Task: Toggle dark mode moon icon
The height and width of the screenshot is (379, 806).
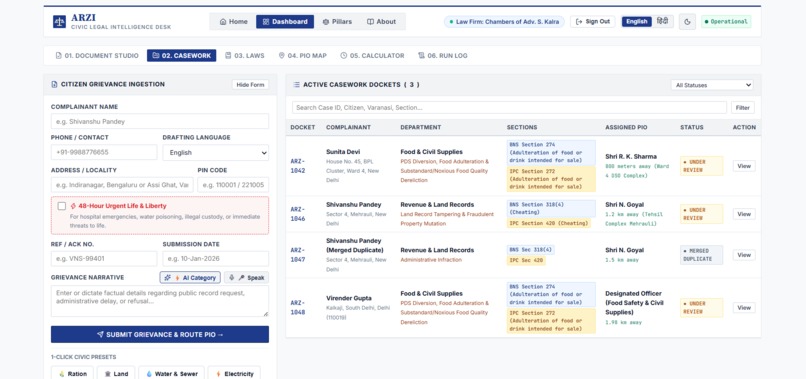Action: tap(687, 22)
